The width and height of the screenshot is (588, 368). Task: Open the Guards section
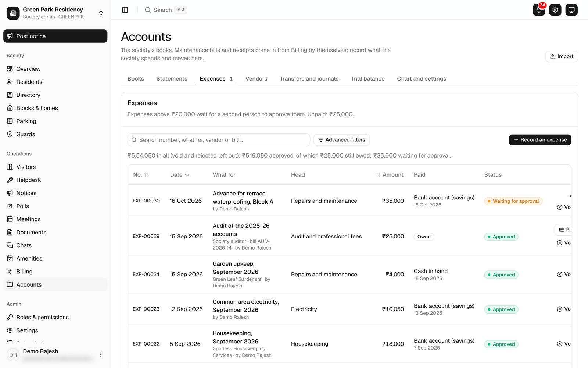click(55, 134)
